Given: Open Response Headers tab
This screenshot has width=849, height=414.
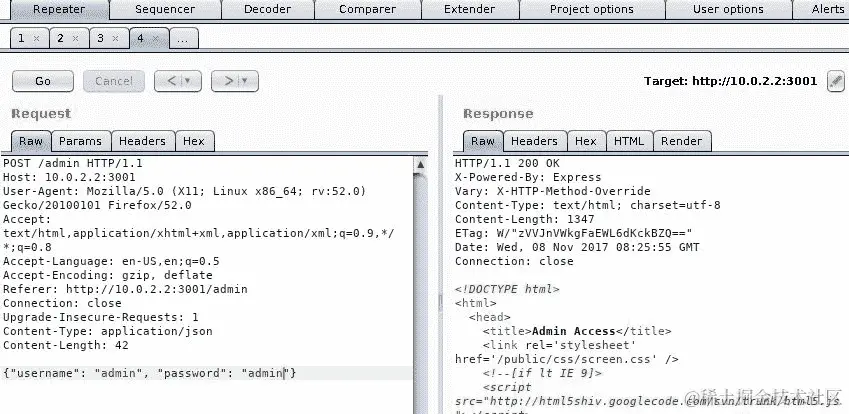Looking at the screenshot, I should tap(534, 141).
